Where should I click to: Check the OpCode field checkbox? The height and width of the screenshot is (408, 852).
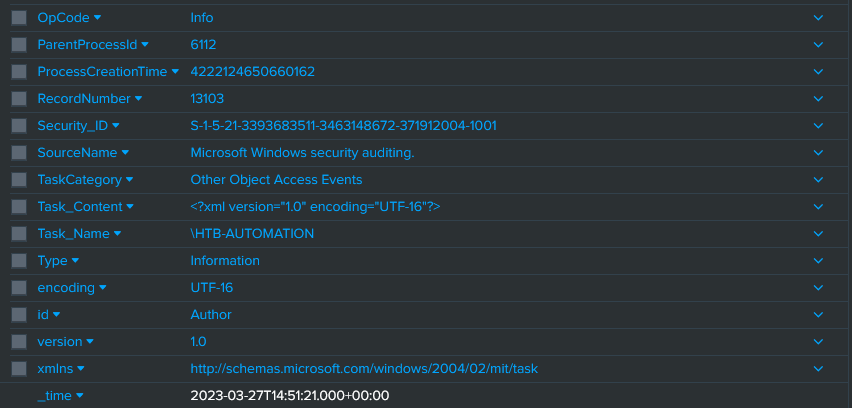tap(19, 18)
